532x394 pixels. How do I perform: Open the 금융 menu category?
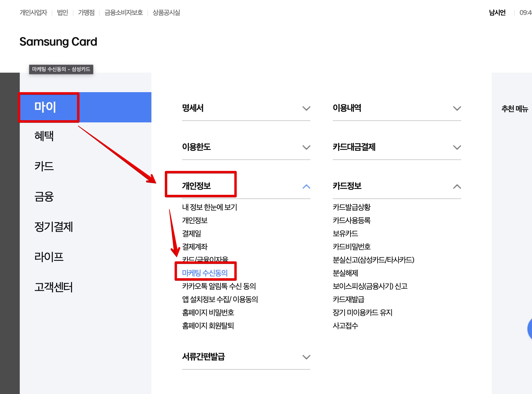(44, 197)
